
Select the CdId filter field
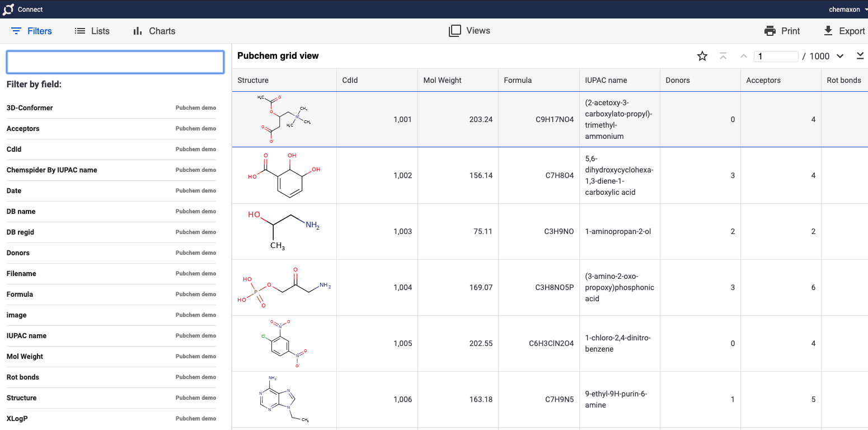coord(111,149)
